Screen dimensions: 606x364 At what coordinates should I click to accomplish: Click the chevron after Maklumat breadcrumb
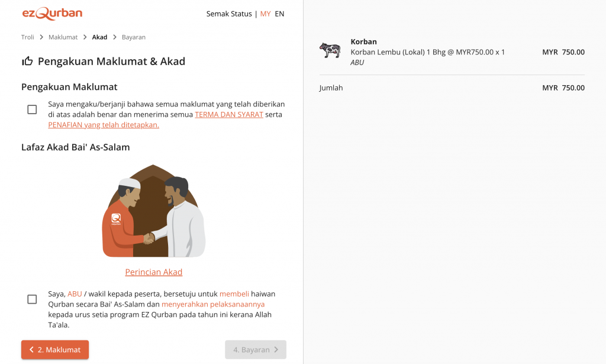point(85,37)
